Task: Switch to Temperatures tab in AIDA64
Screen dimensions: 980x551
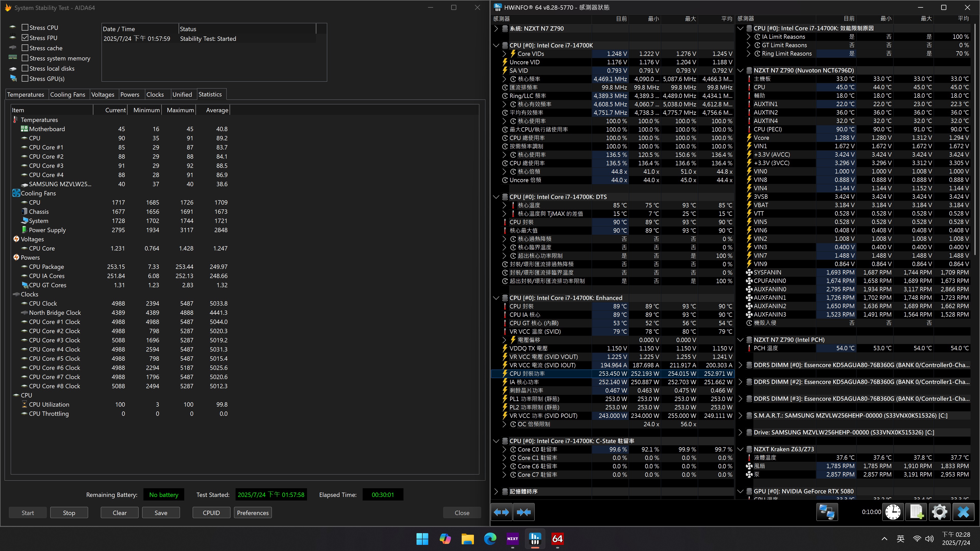Action: click(26, 94)
